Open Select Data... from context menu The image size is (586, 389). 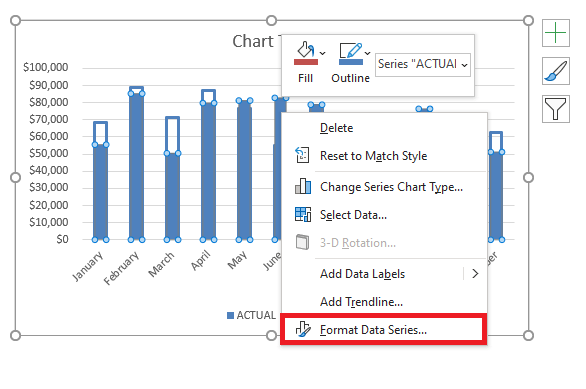coord(384,215)
